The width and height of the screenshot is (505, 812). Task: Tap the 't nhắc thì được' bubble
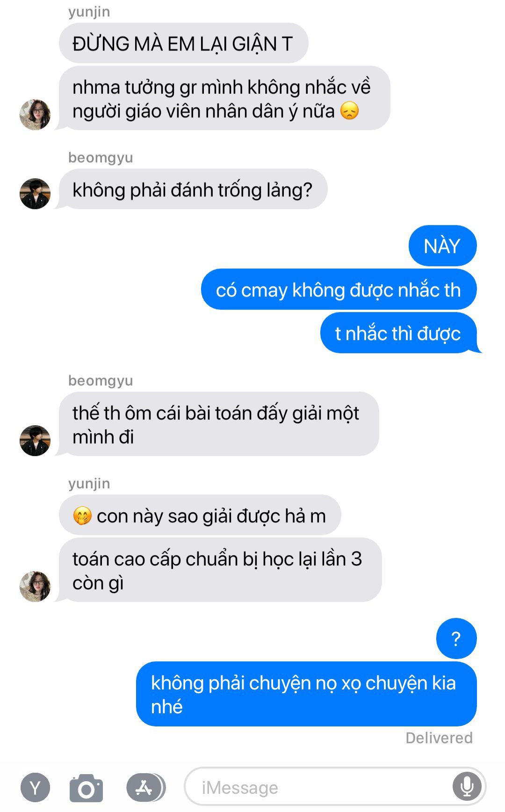[x=399, y=333]
